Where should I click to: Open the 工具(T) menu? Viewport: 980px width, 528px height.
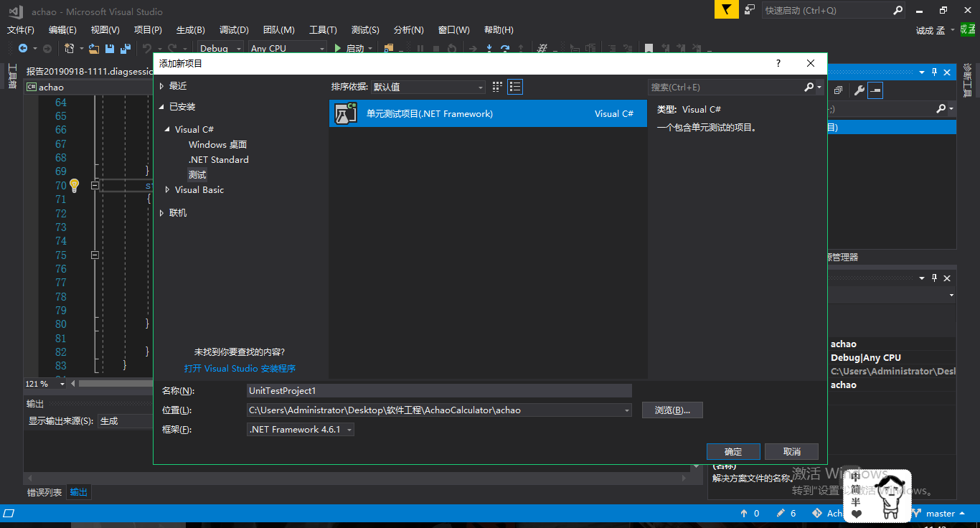click(x=323, y=29)
